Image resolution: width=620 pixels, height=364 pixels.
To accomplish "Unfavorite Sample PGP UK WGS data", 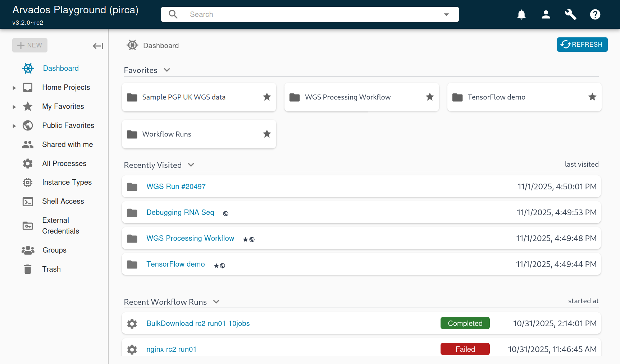I will (267, 97).
